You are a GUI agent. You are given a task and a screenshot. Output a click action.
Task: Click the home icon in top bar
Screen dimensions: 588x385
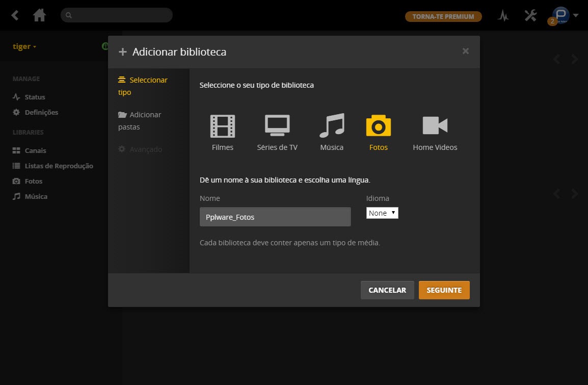(39, 16)
